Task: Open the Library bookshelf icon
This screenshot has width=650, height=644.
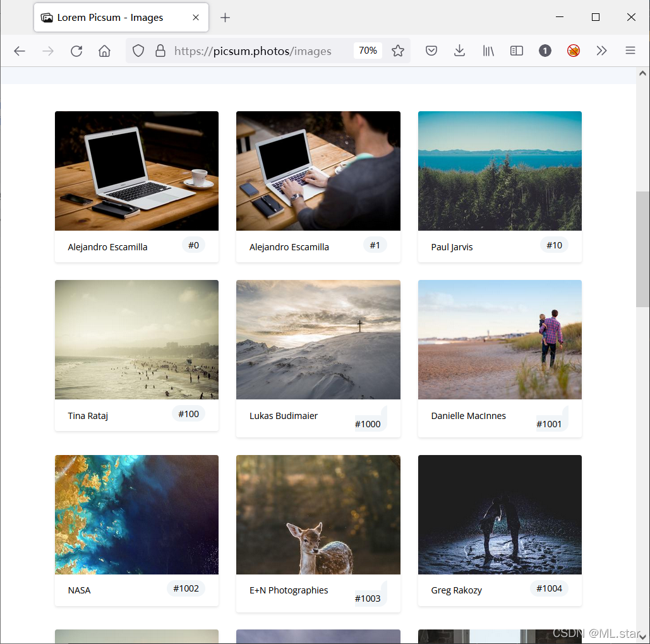Action: [x=488, y=51]
